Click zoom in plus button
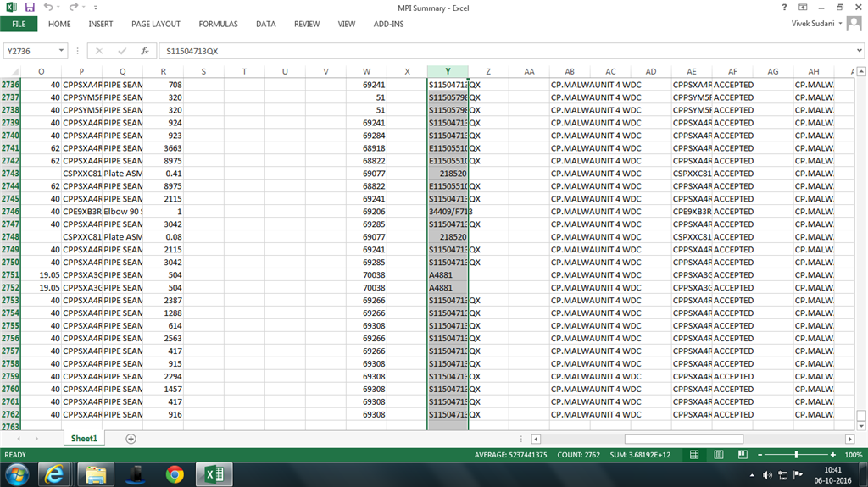The height and width of the screenshot is (487, 868). 833,455
